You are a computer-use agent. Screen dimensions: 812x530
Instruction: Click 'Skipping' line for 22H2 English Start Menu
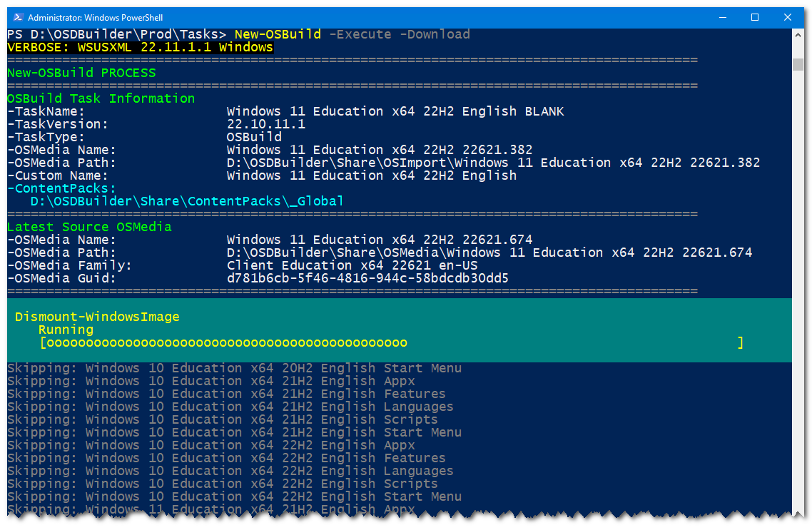click(x=234, y=497)
